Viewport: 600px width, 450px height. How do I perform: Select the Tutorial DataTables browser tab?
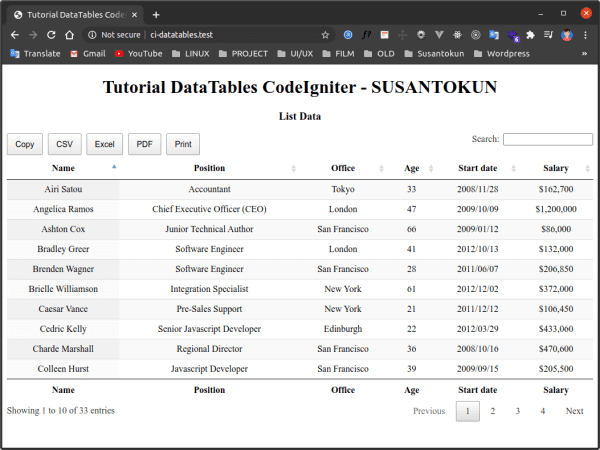tap(75, 15)
